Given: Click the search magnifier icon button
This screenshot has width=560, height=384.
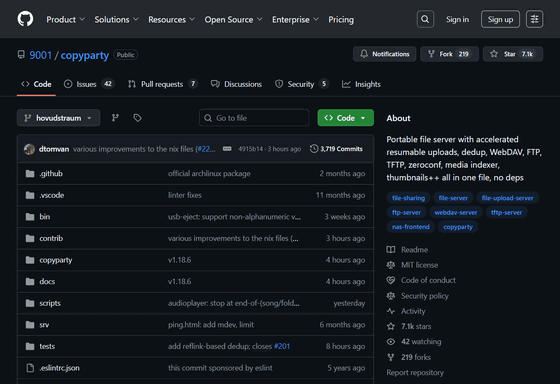Looking at the screenshot, I should coord(425,19).
